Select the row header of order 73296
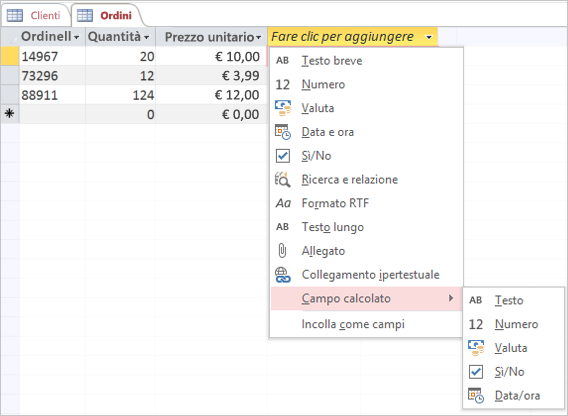Image resolution: width=568 pixels, height=416 pixels. 10,76
